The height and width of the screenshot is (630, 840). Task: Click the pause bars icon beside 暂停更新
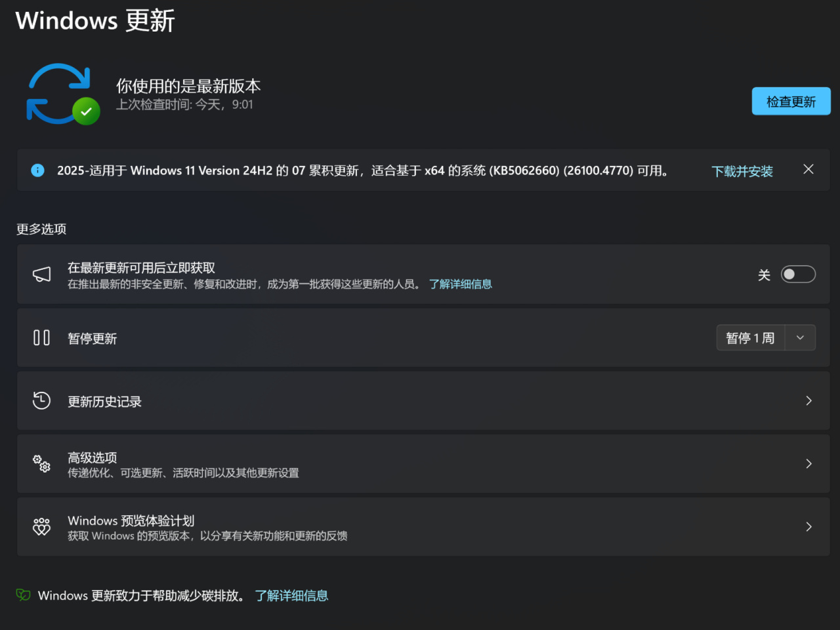point(42,337)
